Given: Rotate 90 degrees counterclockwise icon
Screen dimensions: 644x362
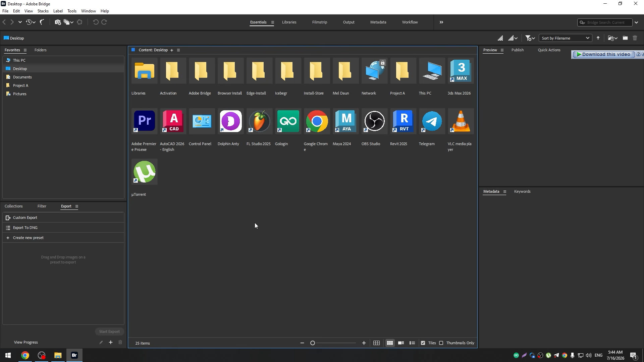Looking at the screenshot, I should point(96,22).
